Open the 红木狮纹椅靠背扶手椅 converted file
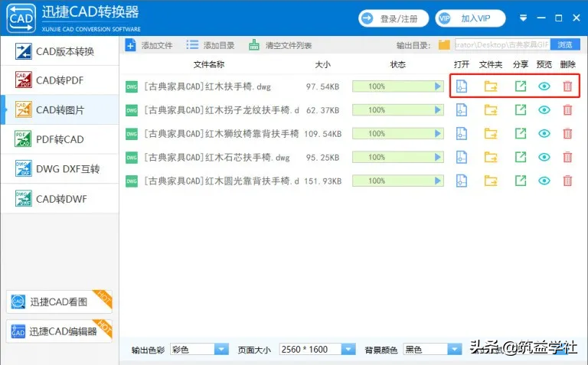This screenshot has width=588, height=365. [x=461, y=134]
